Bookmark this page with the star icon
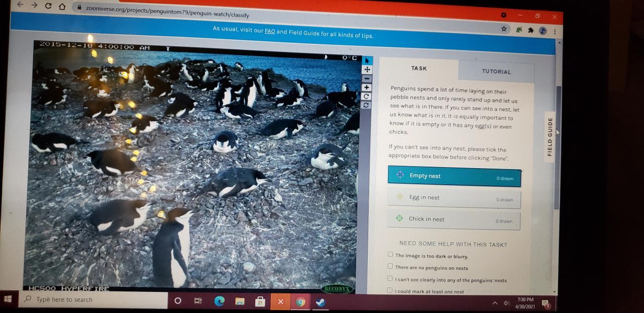The image size is (644, 313). pos(504,29)
